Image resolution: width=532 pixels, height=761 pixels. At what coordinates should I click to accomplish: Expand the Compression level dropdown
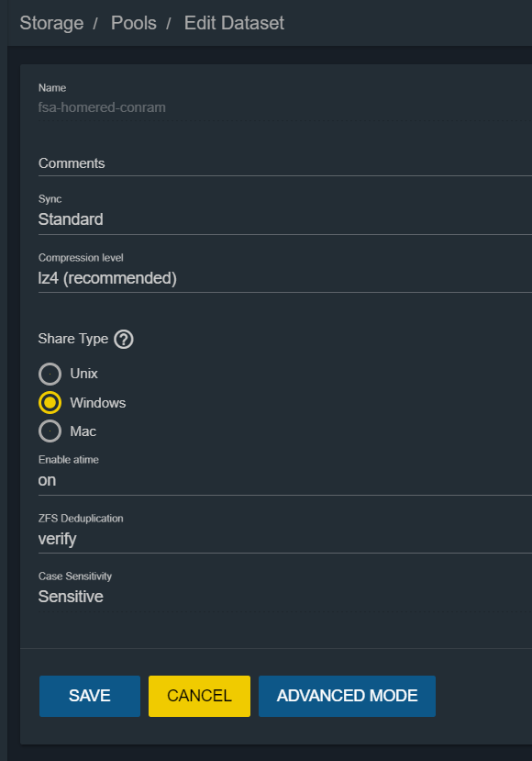tap(285, 278)
